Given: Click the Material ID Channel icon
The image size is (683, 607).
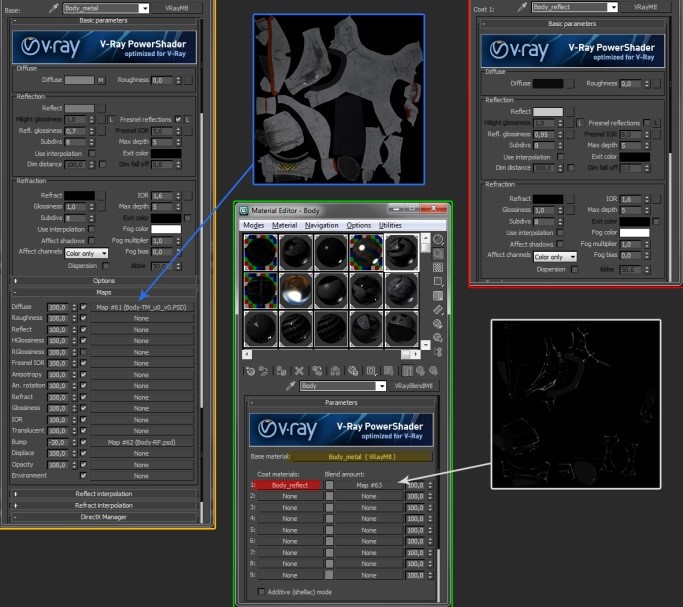Looking at the screenshot, I should click(x=371, y=371).
